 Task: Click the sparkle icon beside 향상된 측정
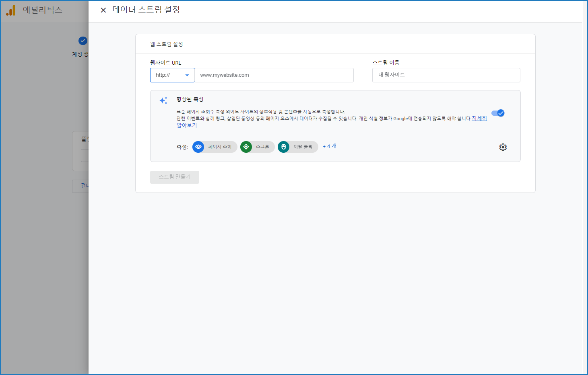tap(163, 100)
